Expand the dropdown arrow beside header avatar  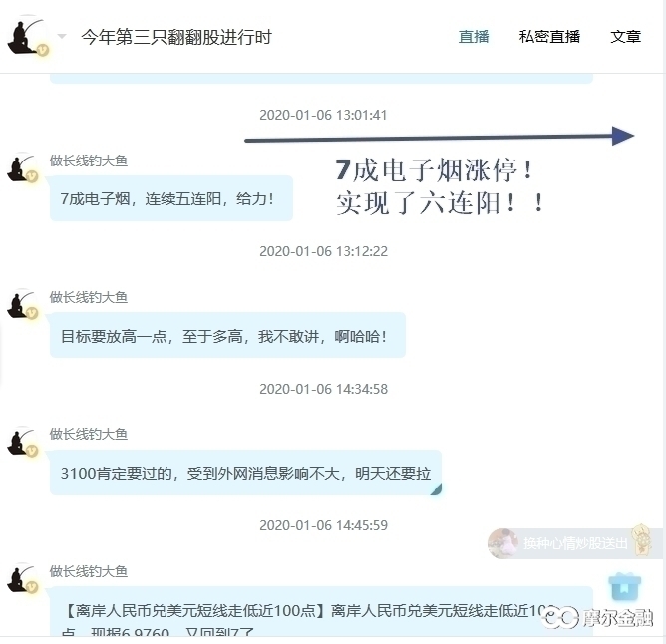62,37
